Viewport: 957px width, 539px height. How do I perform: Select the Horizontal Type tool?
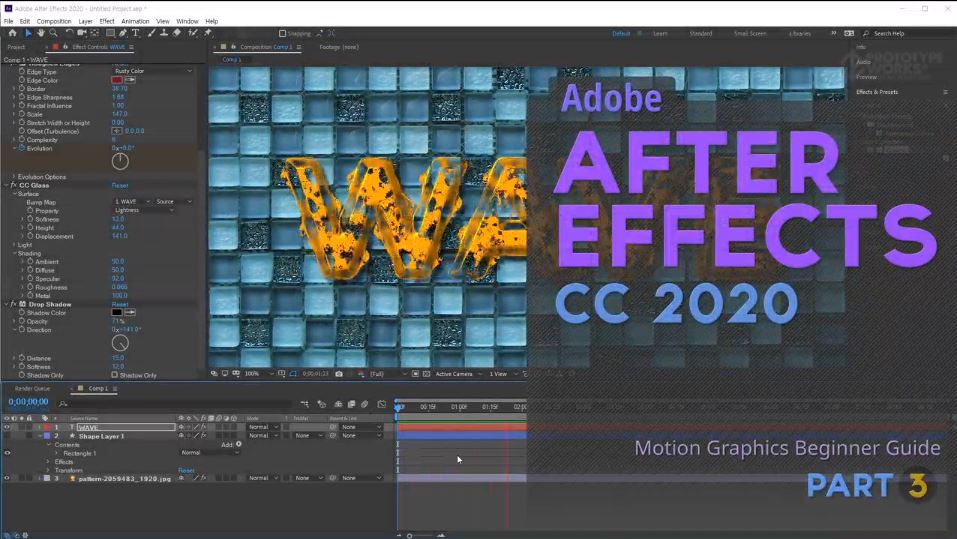coord(135,33)
